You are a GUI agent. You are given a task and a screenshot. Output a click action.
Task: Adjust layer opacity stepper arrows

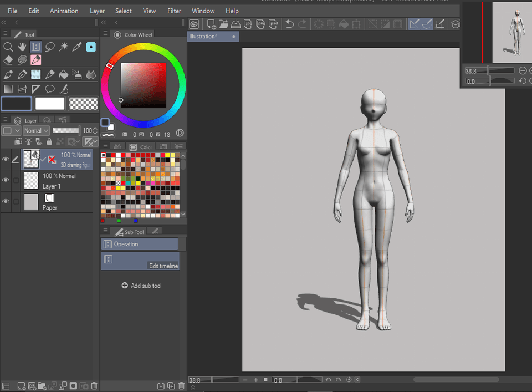pos(95,131)
